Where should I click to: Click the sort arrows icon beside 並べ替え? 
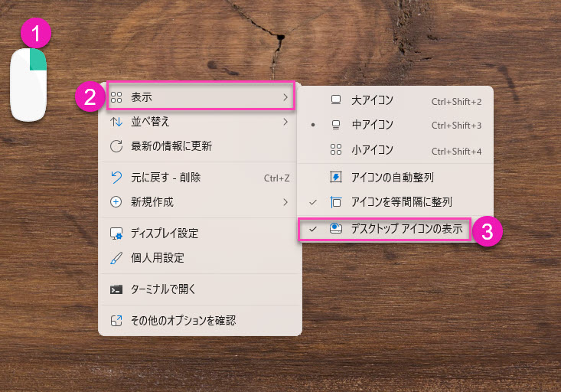coord(116,122)
